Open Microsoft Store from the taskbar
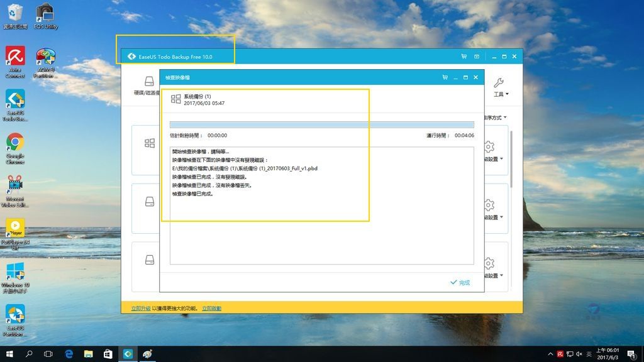The height and width of the screenshot is (362, 644). [108, 354]
